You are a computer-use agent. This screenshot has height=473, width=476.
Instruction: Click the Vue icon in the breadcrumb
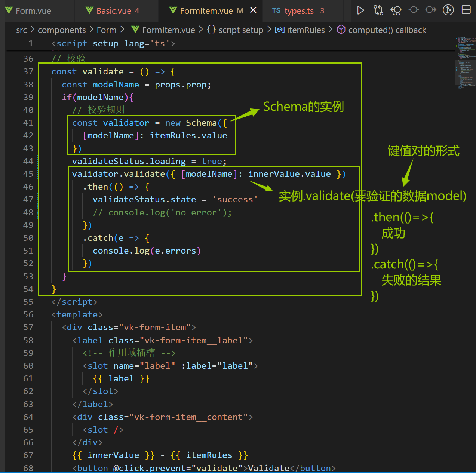(x=135, y=30)
